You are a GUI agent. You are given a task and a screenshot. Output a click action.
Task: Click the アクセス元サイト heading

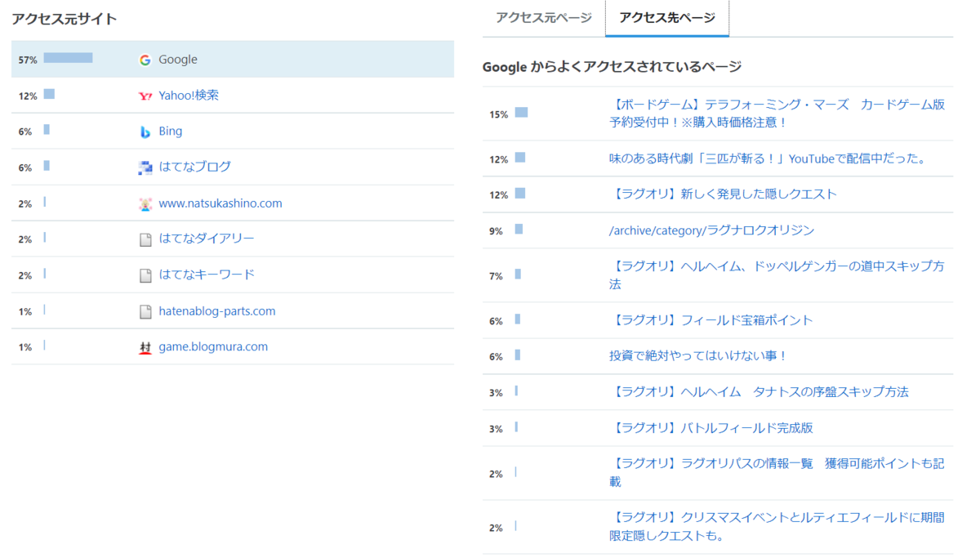(65, 19)
